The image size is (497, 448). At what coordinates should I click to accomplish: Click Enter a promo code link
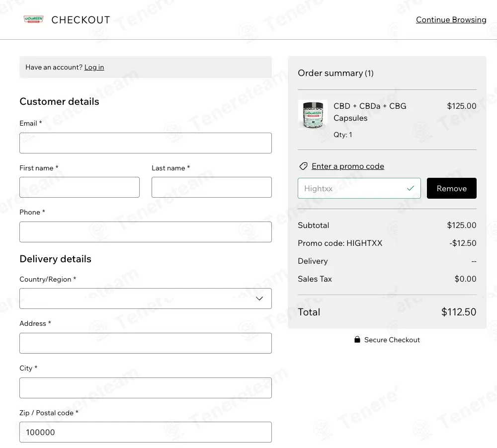point(348,166)
